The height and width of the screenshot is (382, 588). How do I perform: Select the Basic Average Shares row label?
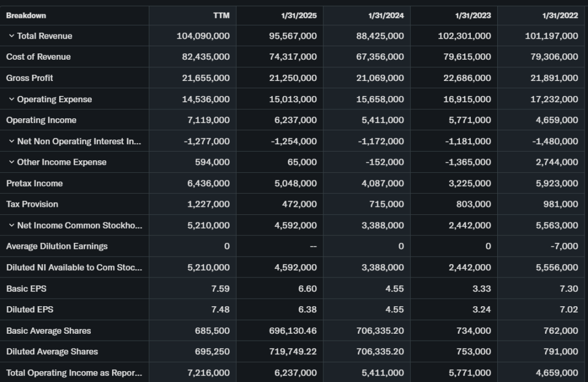[x=48, y=331]
